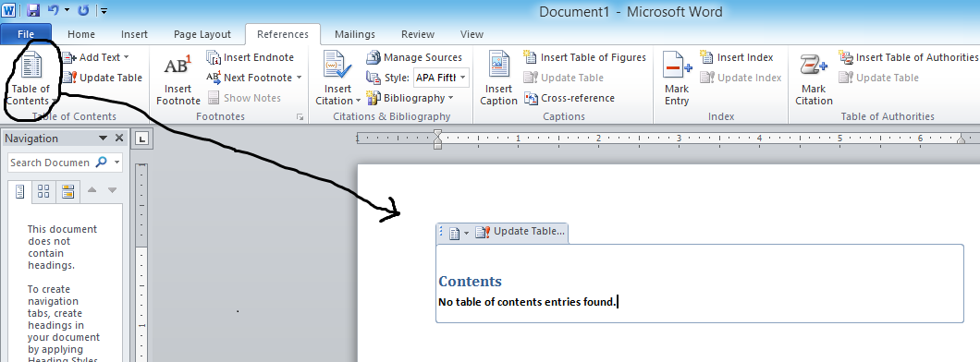Click Insert Citation
980x362 pixels.
click(x=338, y=78)
